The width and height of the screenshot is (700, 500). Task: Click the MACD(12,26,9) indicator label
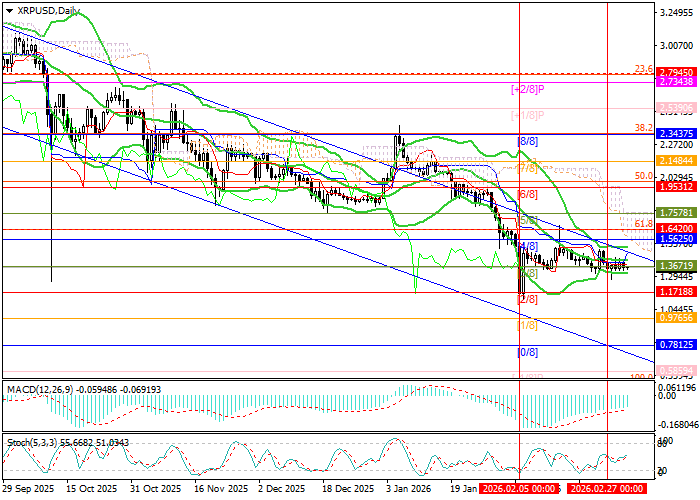40,388
